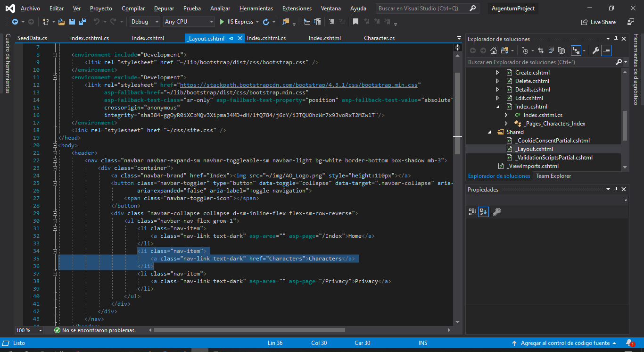
Task: Click the send feedback icon near Live Share
Action: point(631,22)
